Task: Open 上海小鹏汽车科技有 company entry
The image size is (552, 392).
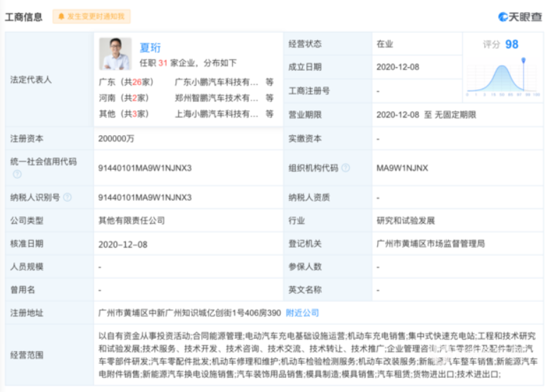Action: (217, 114)
